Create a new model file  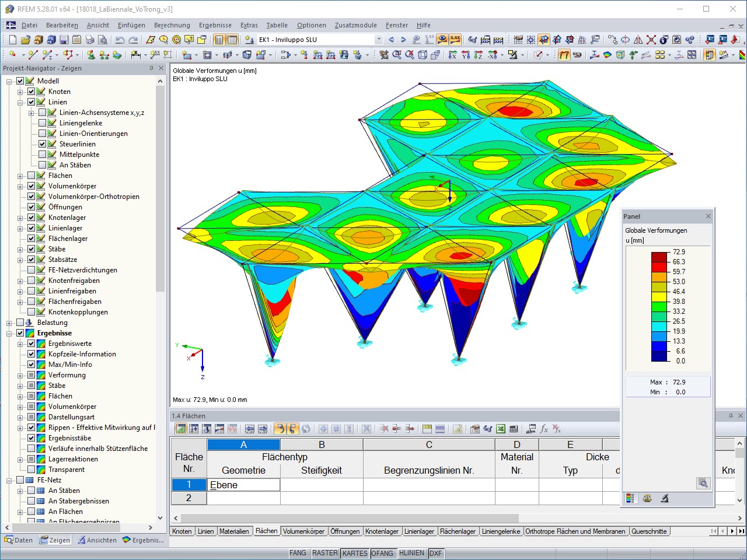click(x=12, y=40)
